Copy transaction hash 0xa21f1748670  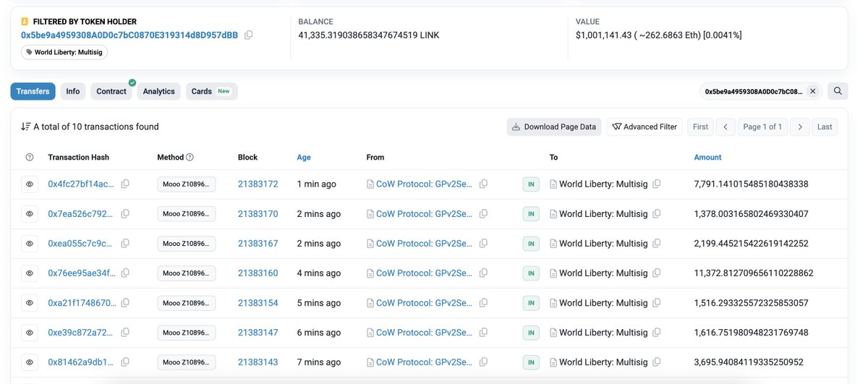[x=125, y=303]
